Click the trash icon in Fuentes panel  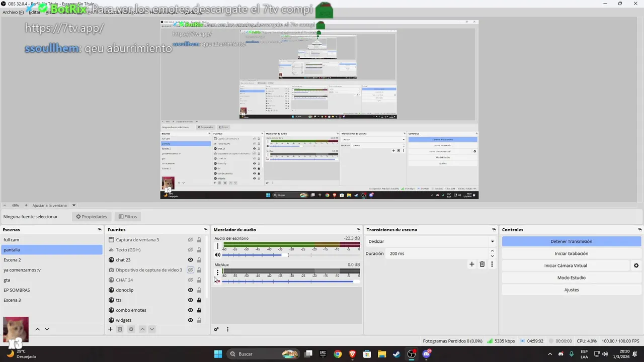pos(120,329)
